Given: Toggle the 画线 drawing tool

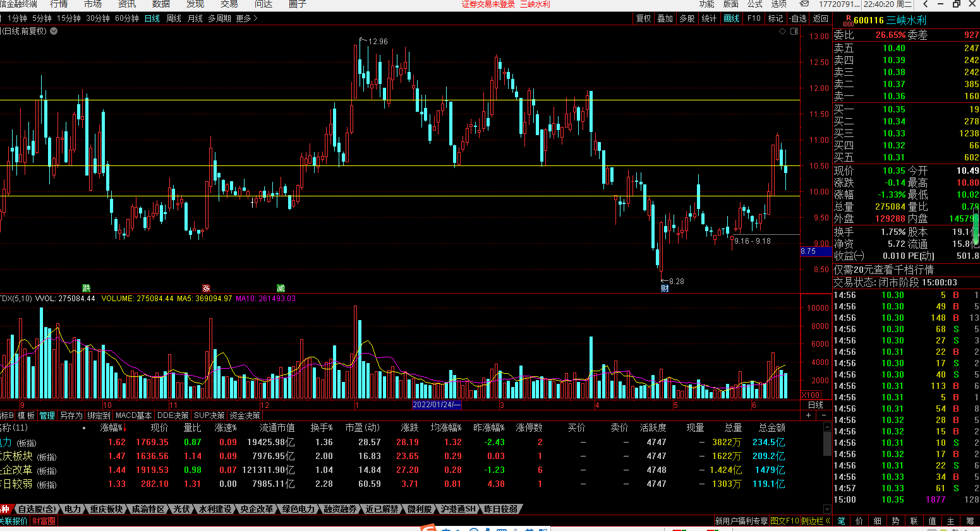Looking at the screenshot, I should (731, 19).
